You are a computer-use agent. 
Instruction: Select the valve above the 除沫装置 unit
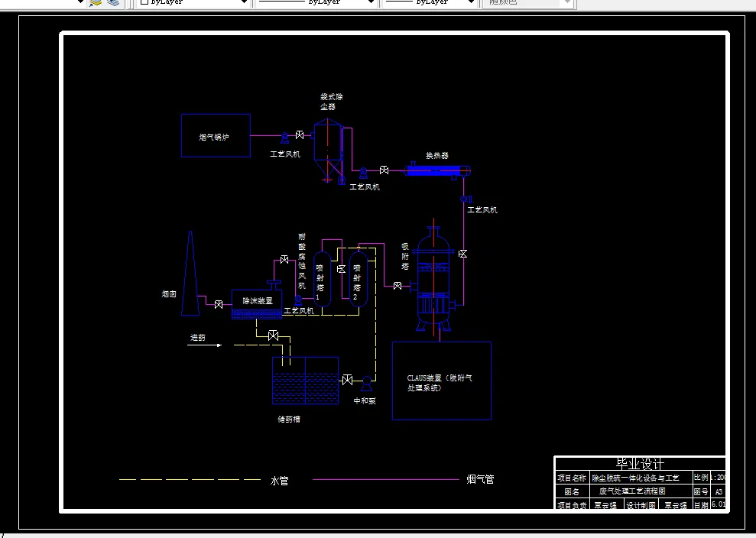(284, 260)
